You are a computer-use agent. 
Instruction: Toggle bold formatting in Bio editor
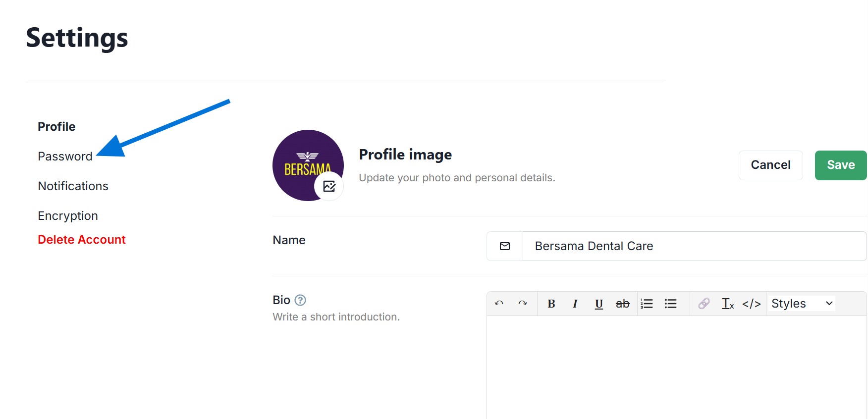(x=551, y=304)
